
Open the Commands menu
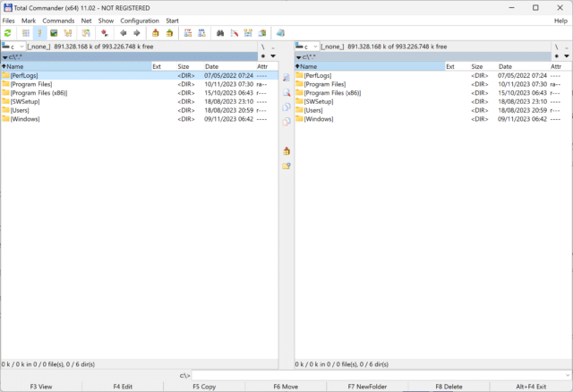point(58,21)
